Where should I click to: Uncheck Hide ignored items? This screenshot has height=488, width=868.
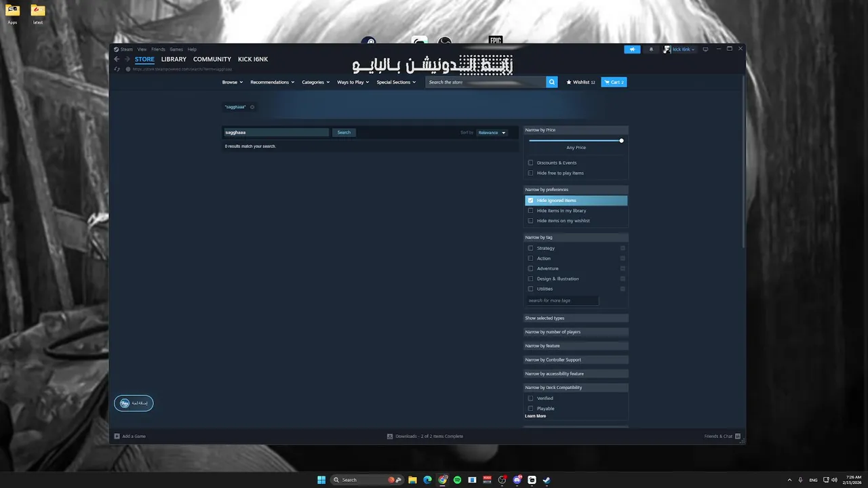click(x=530, y=201)
